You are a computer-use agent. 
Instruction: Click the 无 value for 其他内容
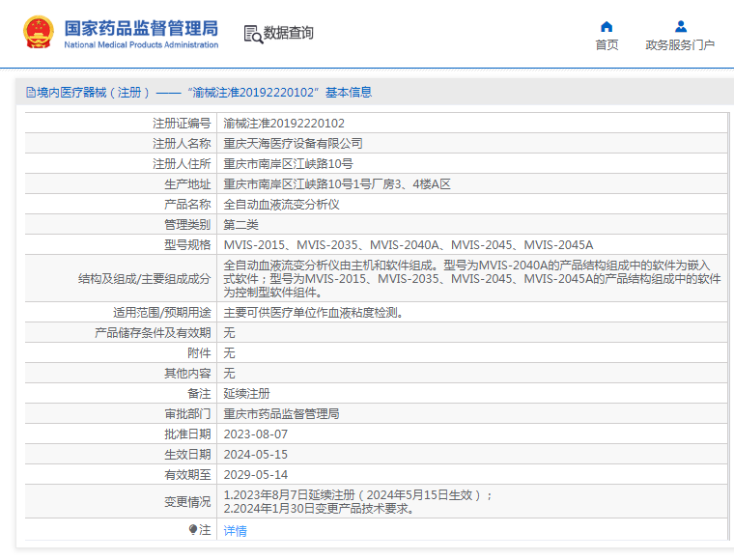coord(229,374)
